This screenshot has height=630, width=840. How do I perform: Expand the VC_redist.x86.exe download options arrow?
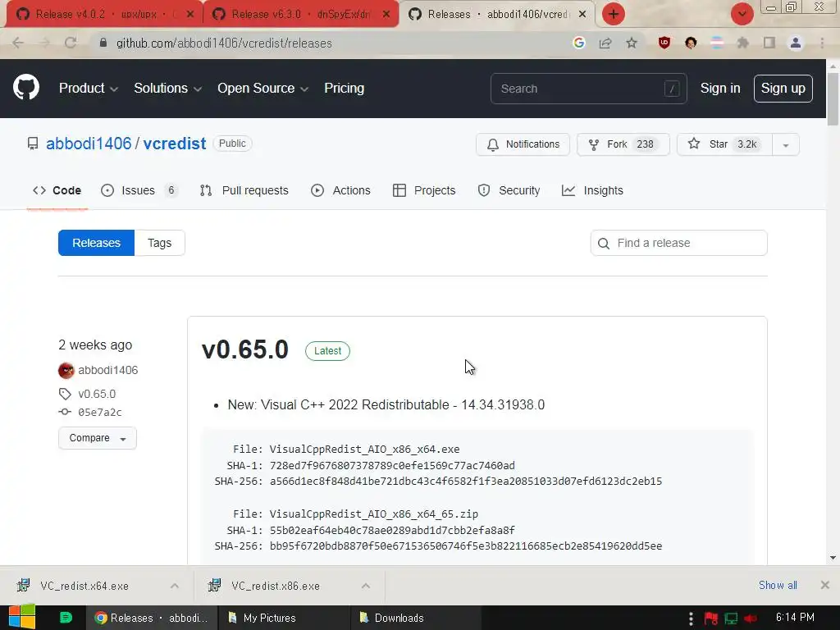click(x=366, y=586)
